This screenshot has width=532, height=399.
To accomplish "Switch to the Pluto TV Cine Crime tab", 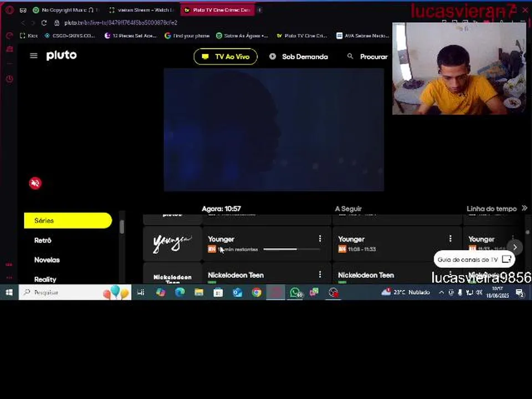I will pos(218,10).
